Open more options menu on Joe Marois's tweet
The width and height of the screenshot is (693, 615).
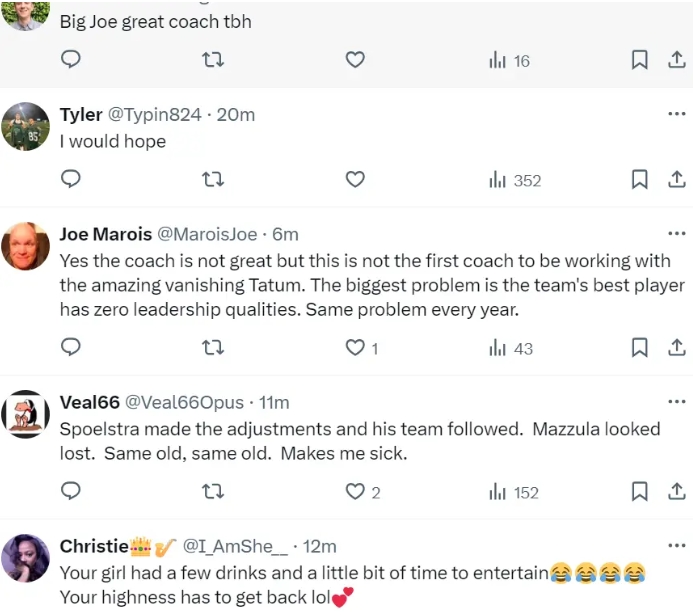pyautogui.click(x=676, y=234)
